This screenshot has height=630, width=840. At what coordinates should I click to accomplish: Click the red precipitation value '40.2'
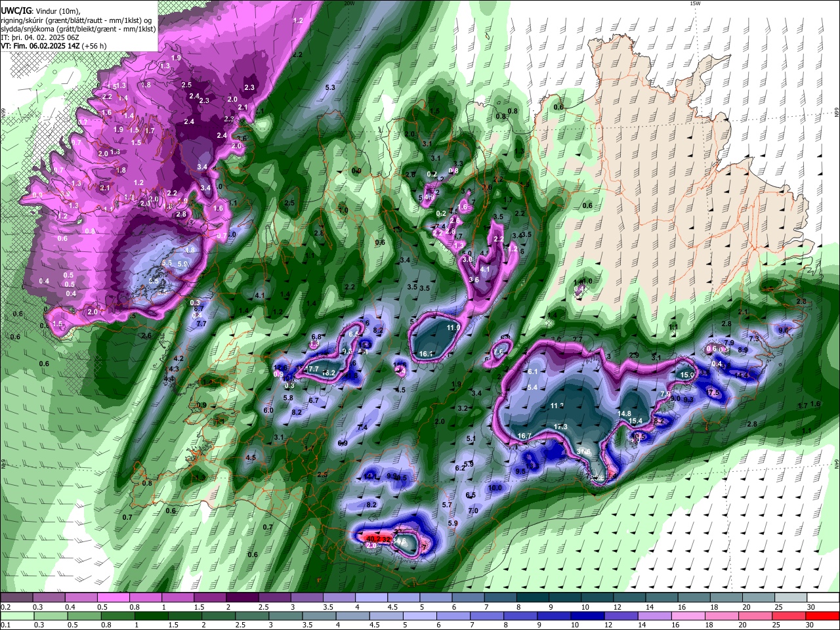(x=373, y=539)
